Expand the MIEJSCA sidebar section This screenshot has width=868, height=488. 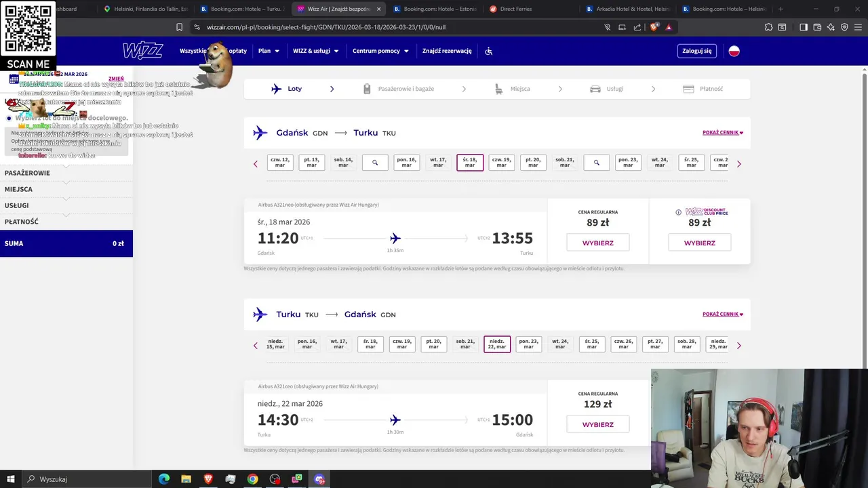point(66,189)
